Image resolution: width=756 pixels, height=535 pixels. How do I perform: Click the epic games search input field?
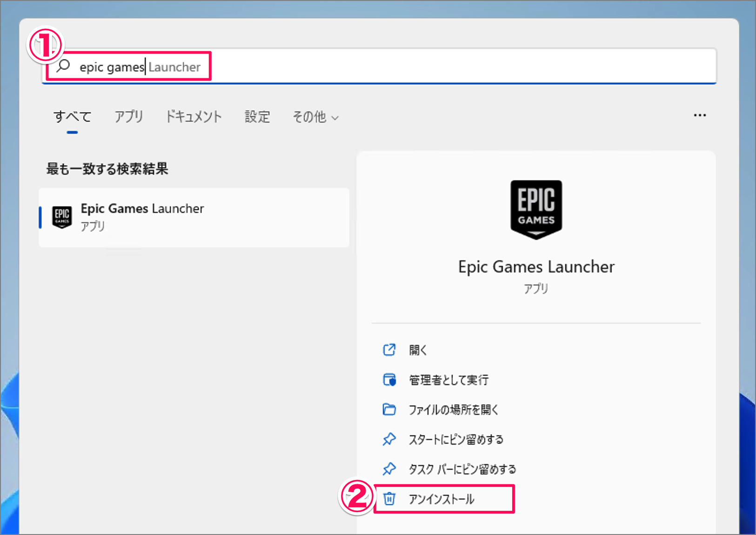tap(379, 67)
